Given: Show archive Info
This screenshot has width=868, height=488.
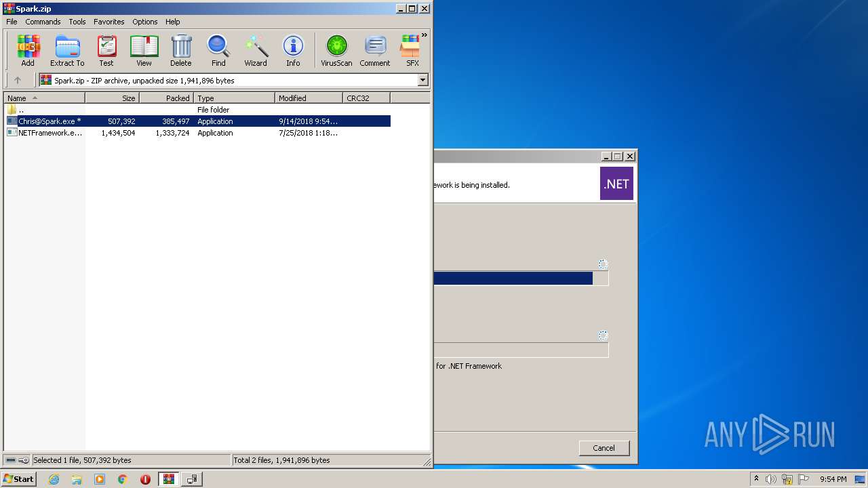Looking at the screenshot, I should pyautogui.click(x=293, y=51).
